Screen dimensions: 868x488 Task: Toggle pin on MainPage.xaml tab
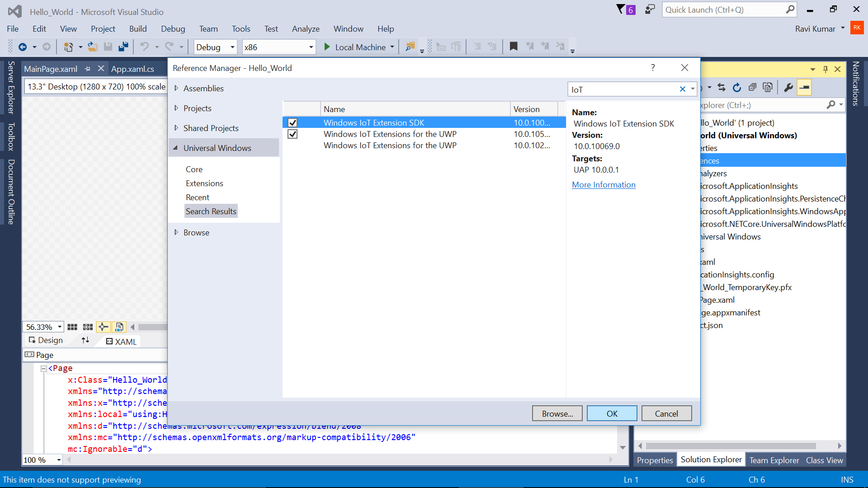pos(88,69)
